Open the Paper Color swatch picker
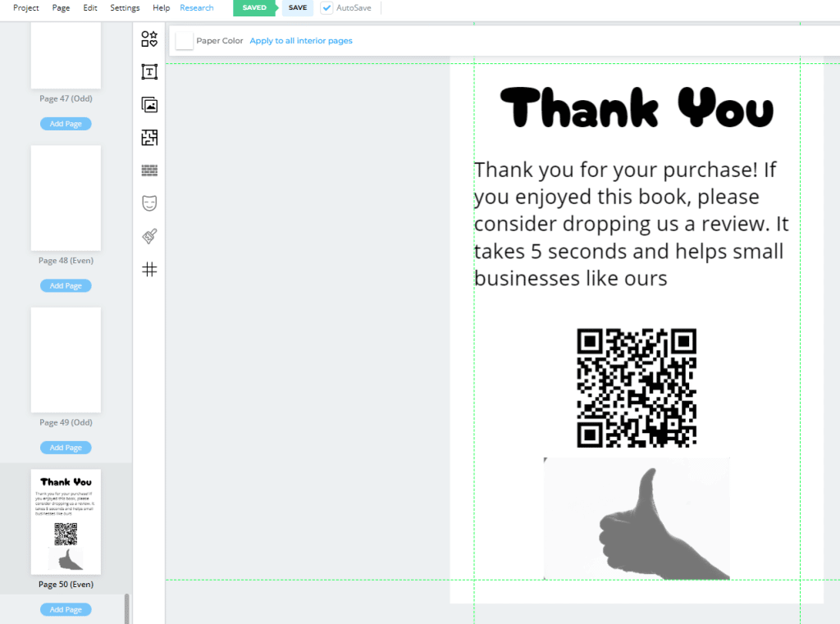Screen dimensions: 840x624 pos(184,39)
